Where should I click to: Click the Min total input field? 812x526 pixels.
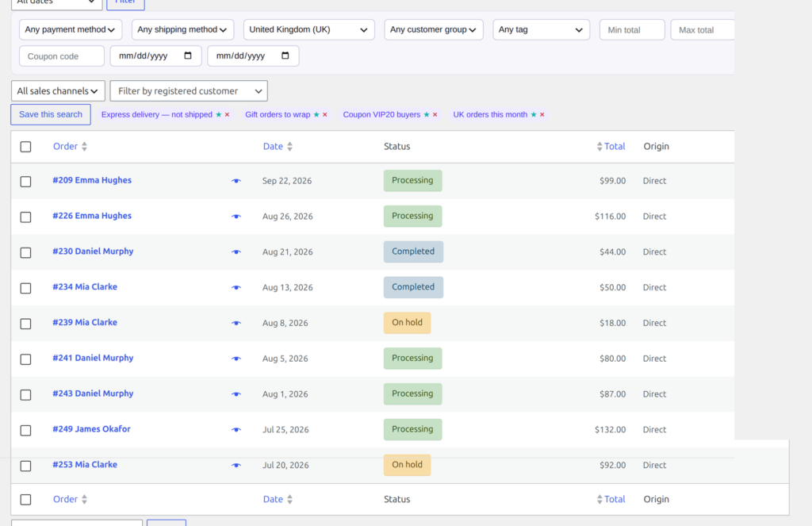coord(632,30)
